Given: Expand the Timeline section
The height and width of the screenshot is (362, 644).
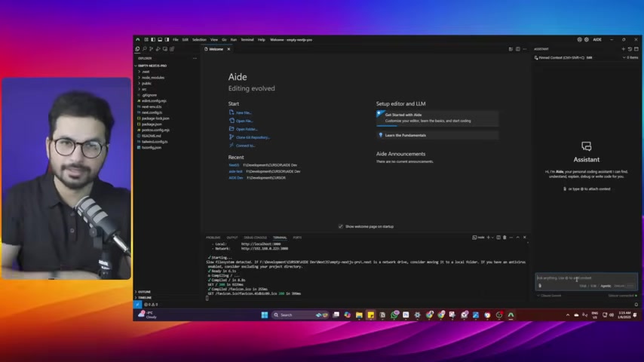Looking at the screenshot, I should (145, 297).
